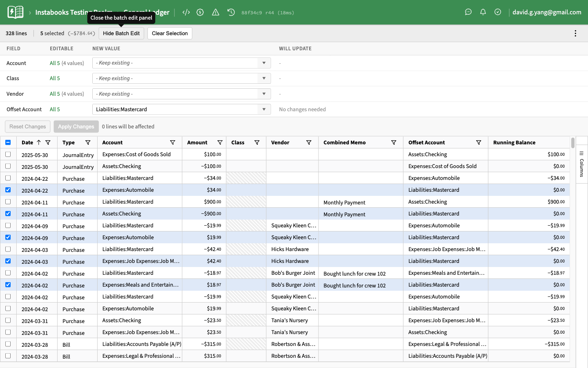Open the Offset Account Liabilities:Mastercard dropdown
Image resolution: width=588 pixels, height=368 pixels.
tap(181, 109)
